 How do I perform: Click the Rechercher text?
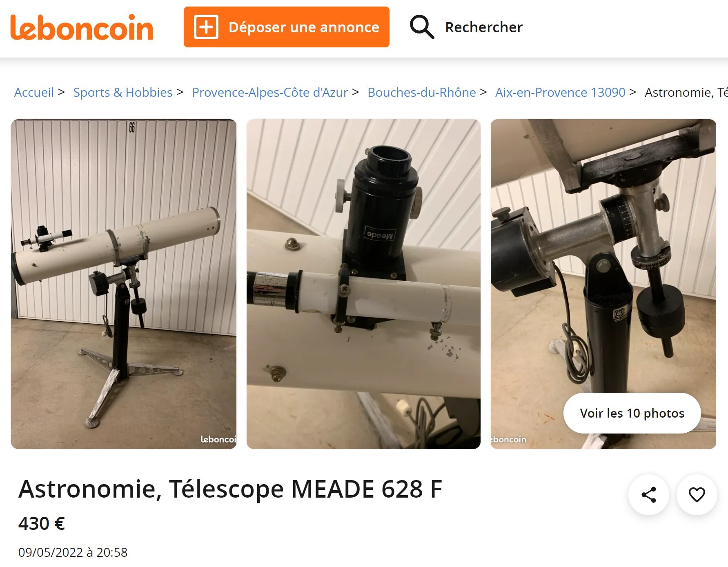coord(483,27)
